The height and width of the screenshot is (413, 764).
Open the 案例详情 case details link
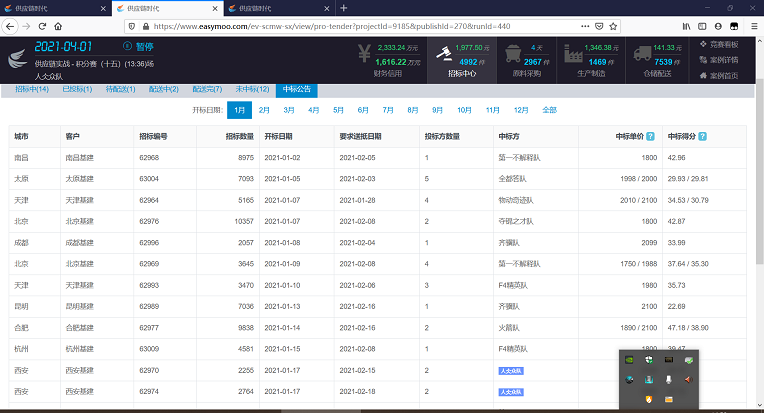coord(724,59)
